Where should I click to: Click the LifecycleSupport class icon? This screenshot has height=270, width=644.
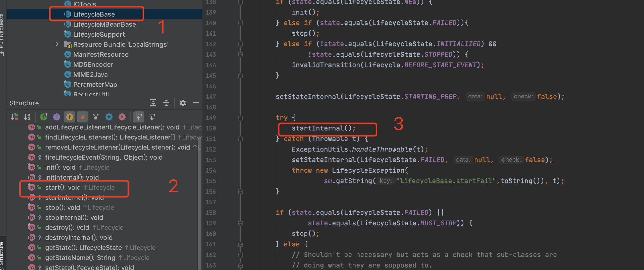click(x=68, y=34)
